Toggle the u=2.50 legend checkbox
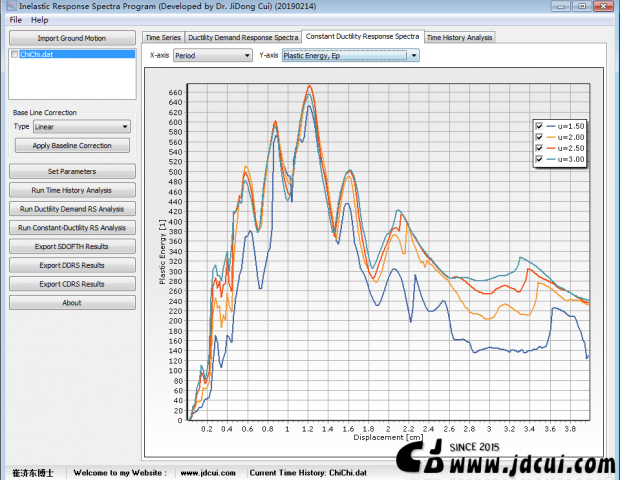 point(540,148)
